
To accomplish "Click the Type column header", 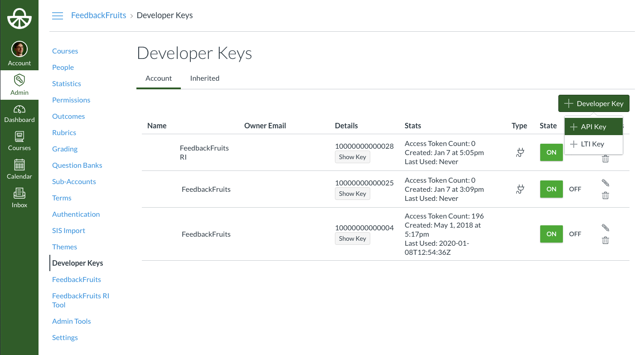I will coord(519,126).
